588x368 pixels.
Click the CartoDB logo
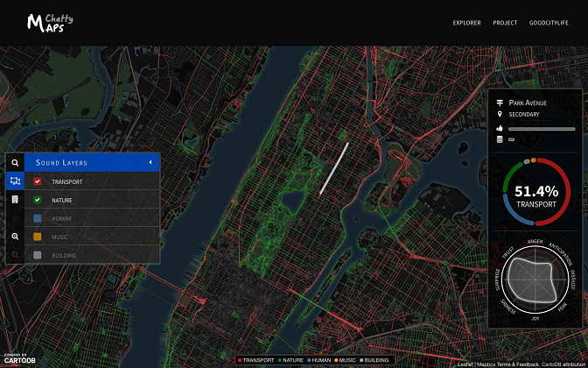pyautogui.click(x=19, y=359)
